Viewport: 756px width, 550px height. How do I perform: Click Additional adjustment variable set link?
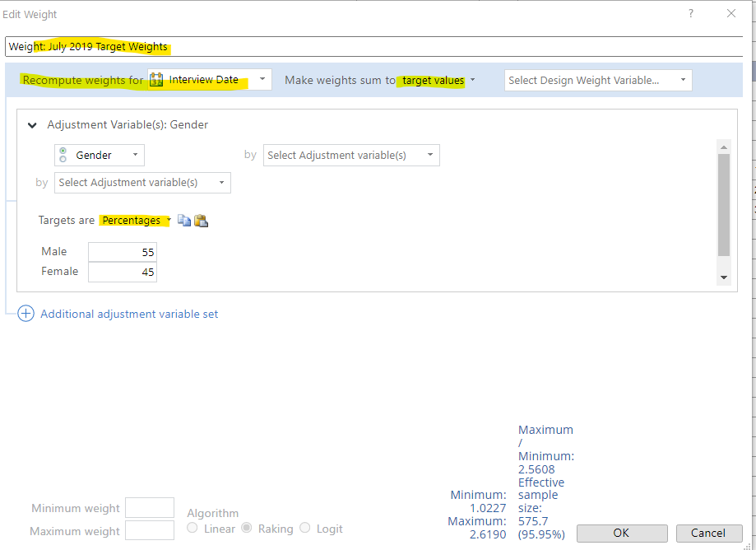coord(129,314)
